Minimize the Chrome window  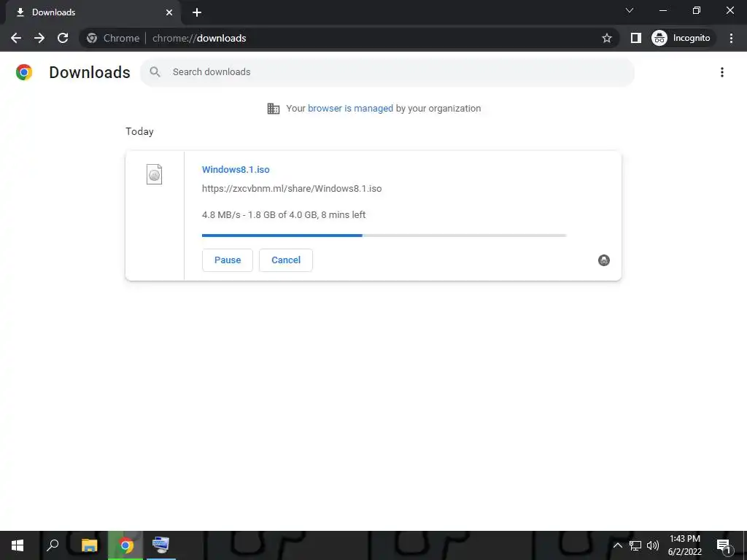pos(662,10)
